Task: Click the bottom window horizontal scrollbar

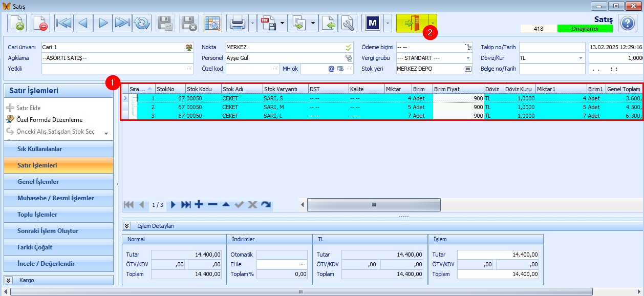Action: (301, 291)
